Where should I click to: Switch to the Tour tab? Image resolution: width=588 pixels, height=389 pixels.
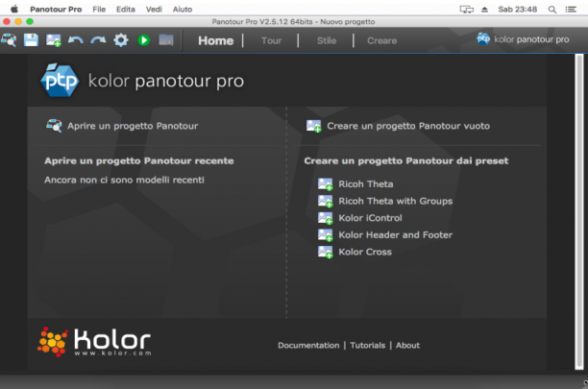271,40
